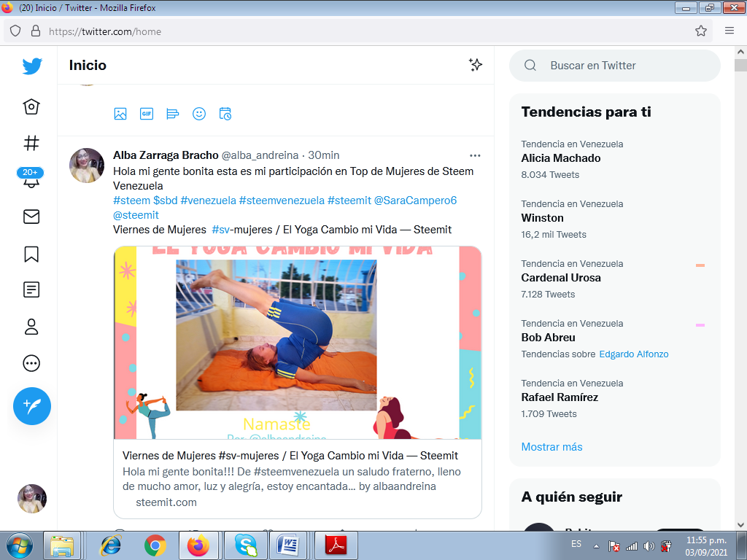The width and height of the screenshot is (747, 560).
Task: Open Bookmarks icon in sidebar
Action: coord(31,254)
